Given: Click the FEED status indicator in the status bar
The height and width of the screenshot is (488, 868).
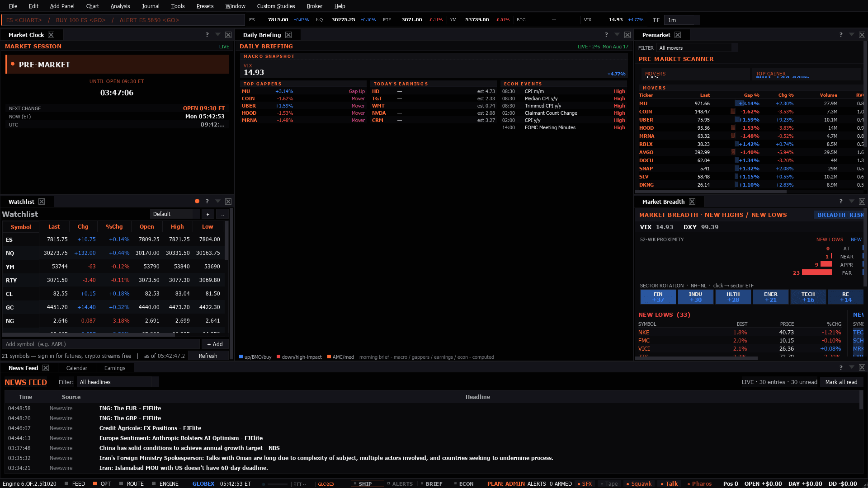Looking at the screenshot, I should (x=75, y=483).
